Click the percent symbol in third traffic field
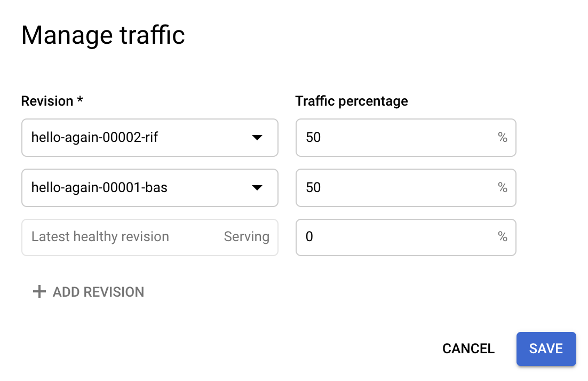 pos(502,237)
